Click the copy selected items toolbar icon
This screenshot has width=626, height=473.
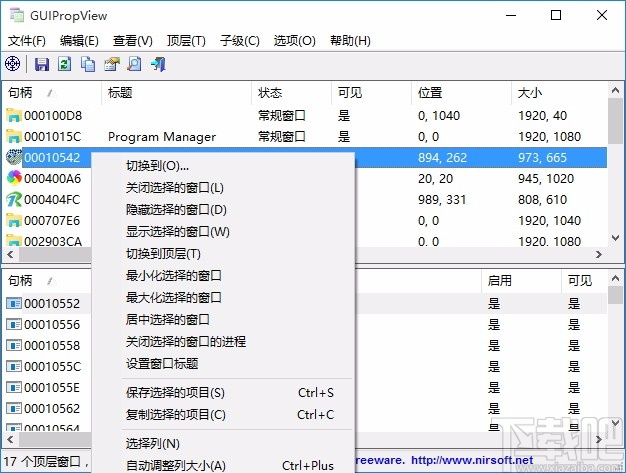tap(88, 64)
